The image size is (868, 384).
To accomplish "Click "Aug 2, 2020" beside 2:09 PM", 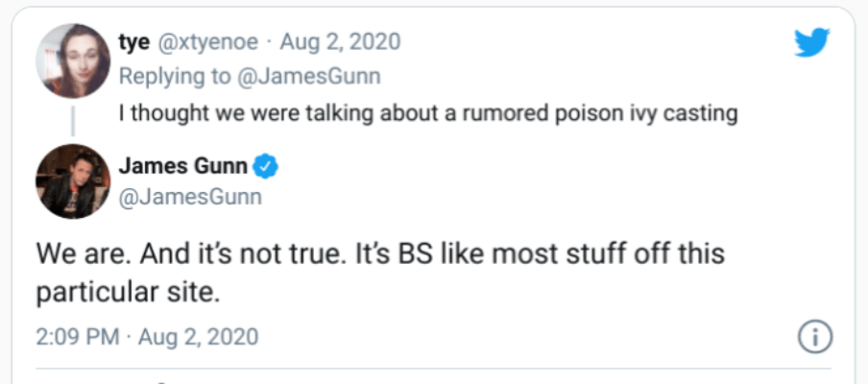I will click(199, 337).
